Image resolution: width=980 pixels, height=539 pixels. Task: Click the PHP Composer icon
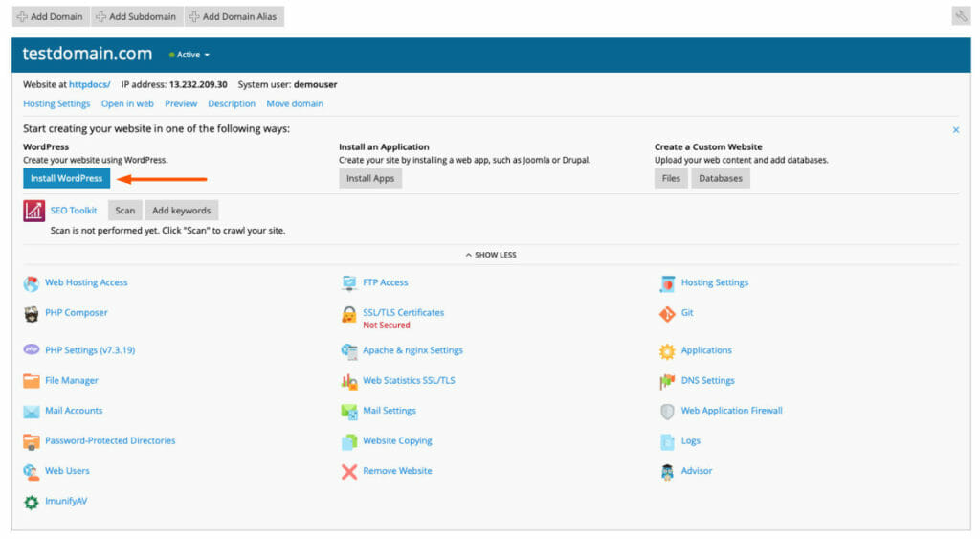point(32,313)
